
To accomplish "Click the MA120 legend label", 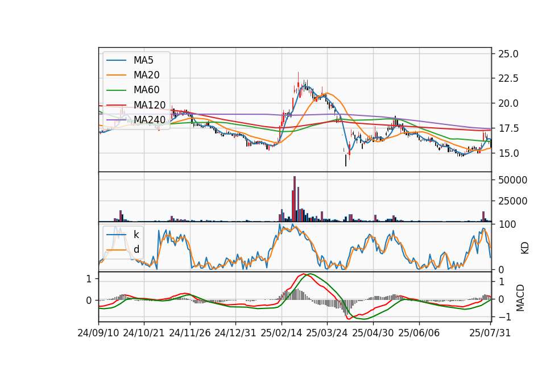I will point(150,105).
